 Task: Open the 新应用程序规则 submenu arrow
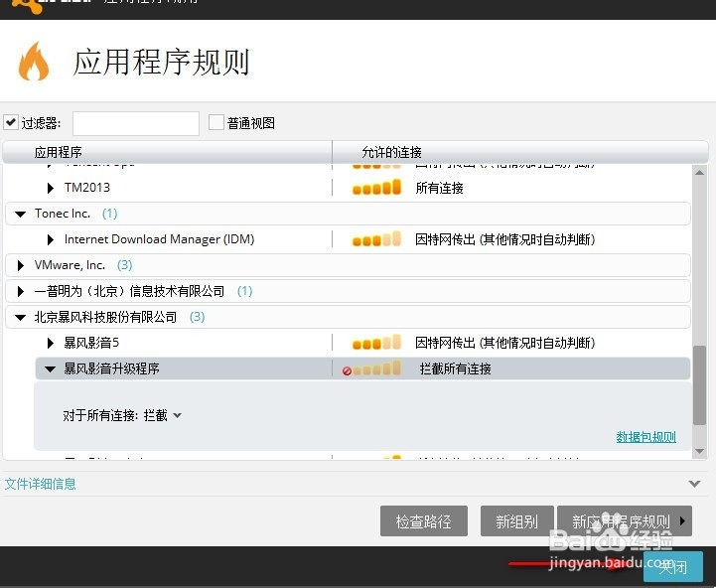[x=682, y=520]
